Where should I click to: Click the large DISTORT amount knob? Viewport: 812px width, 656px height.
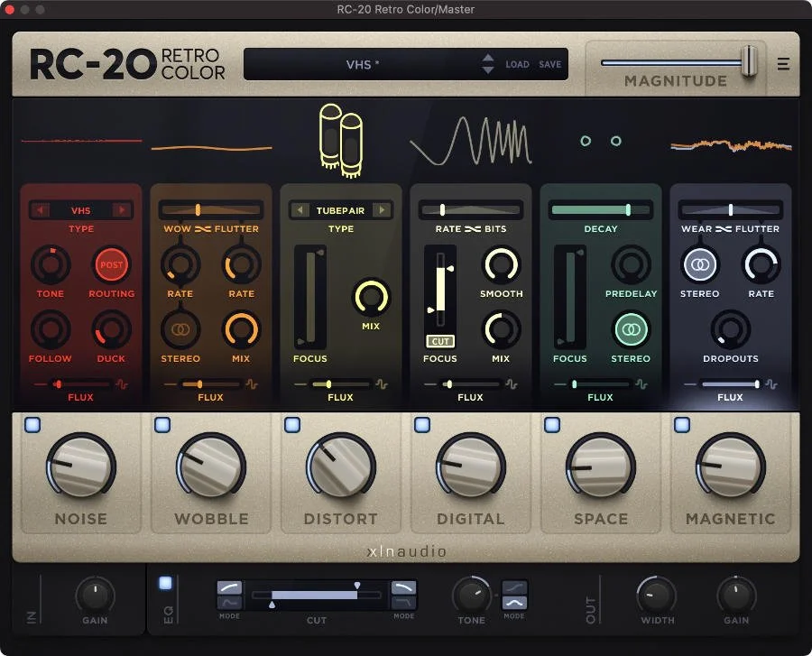pos(341,466)
